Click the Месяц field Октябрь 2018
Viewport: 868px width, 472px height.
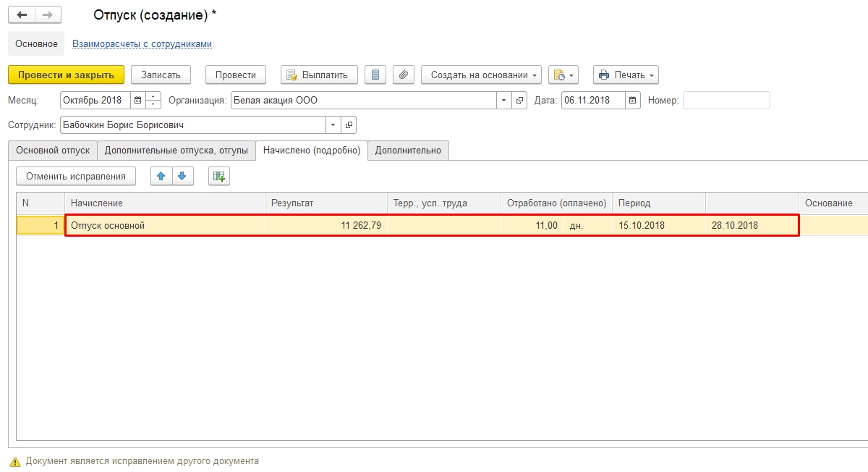tap(95, 101)
